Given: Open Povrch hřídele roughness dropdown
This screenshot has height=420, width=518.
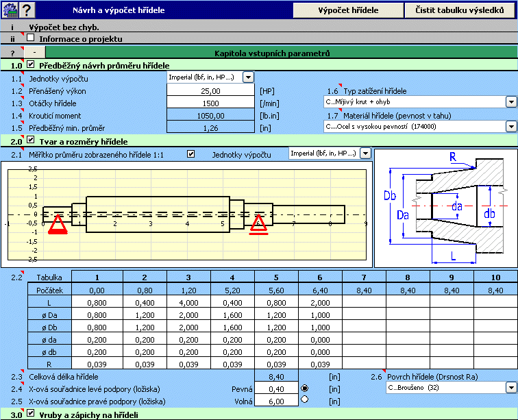Looking at the screenshot, I should pyautogui.click(x=510, y=388).
